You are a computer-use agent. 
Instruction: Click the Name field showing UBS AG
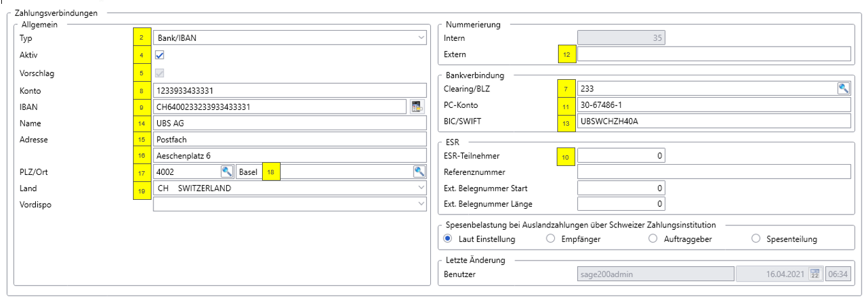(x=290, y=122)
